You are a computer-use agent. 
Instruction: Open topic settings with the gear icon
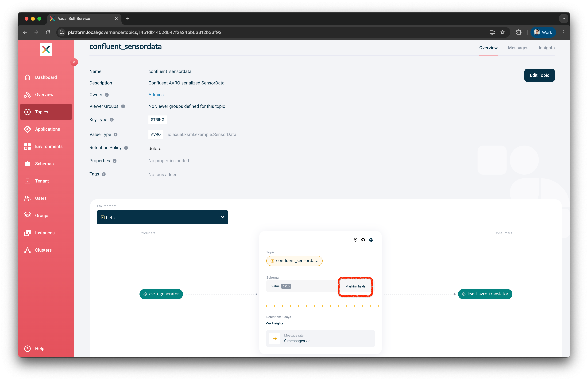[x=371, y=240]
